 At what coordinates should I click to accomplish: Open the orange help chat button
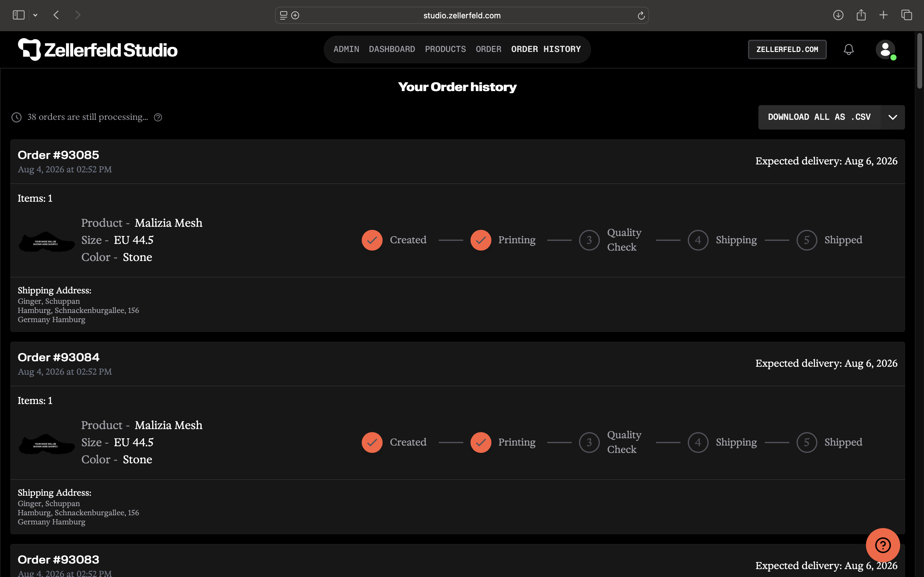tap(883, 545)
